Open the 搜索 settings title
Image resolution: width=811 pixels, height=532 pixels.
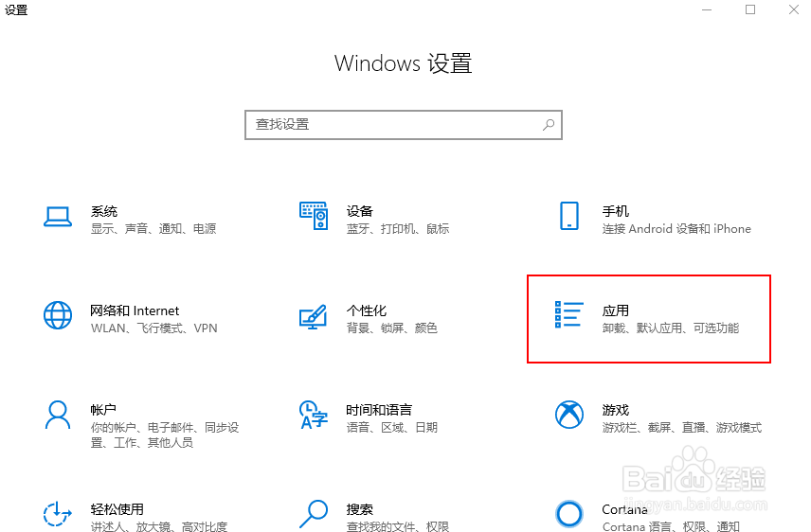tap(359, 508)
